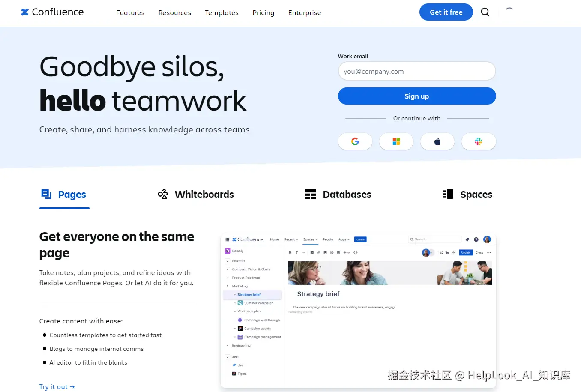Click the notifications icon in the preview header

pos(467,239)
